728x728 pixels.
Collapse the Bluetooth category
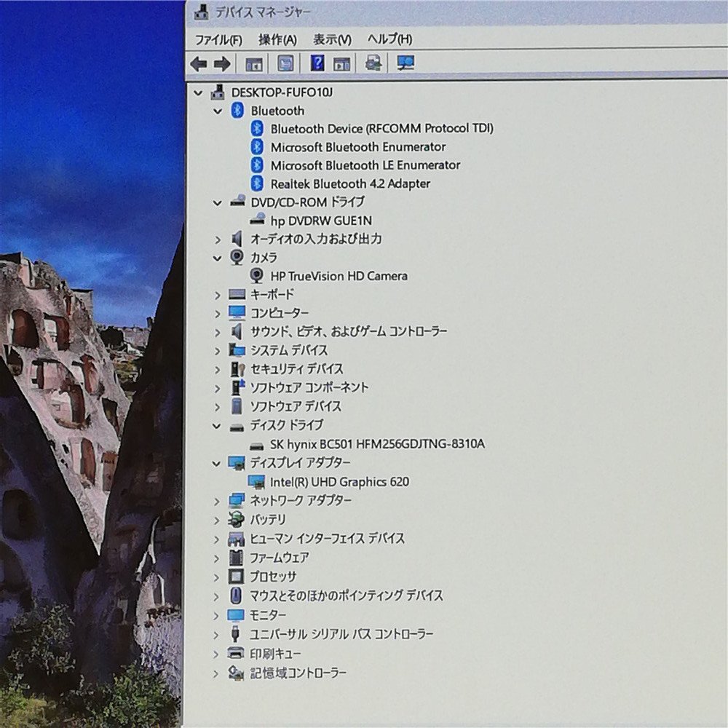coord(217,111)
